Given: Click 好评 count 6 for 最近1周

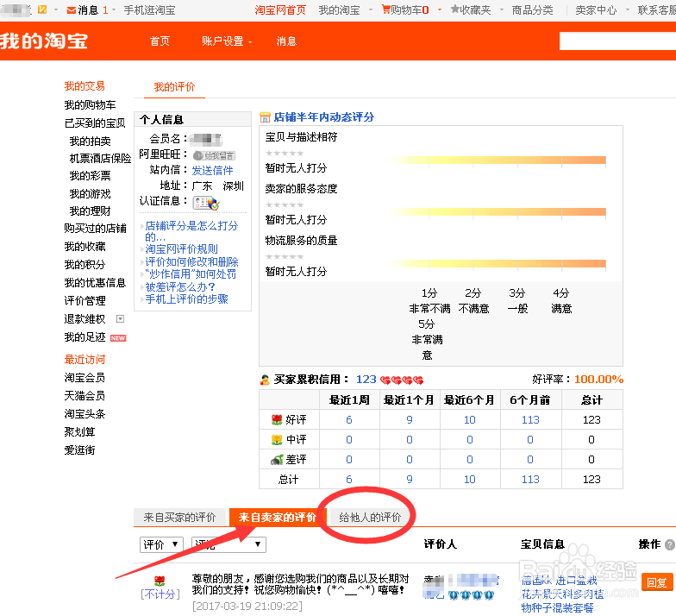Looking at the screenshot, I should (348, 419).
